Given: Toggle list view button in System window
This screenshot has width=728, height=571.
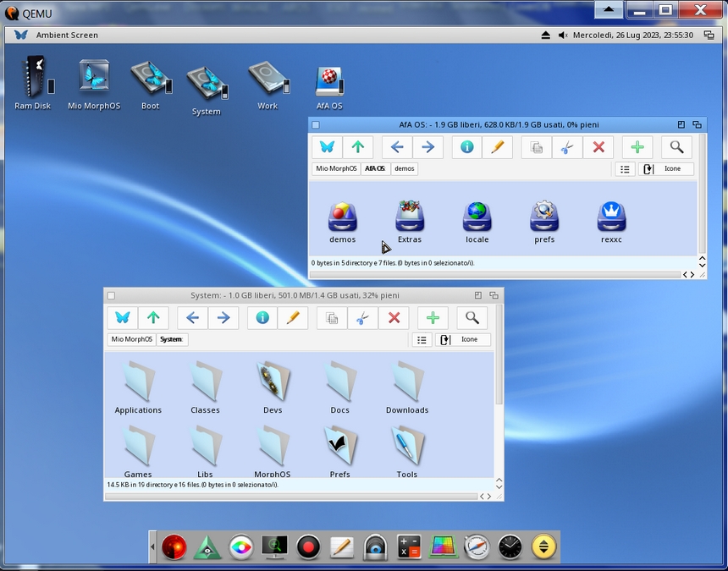Looking at the screenshot, I should [422, 340].
